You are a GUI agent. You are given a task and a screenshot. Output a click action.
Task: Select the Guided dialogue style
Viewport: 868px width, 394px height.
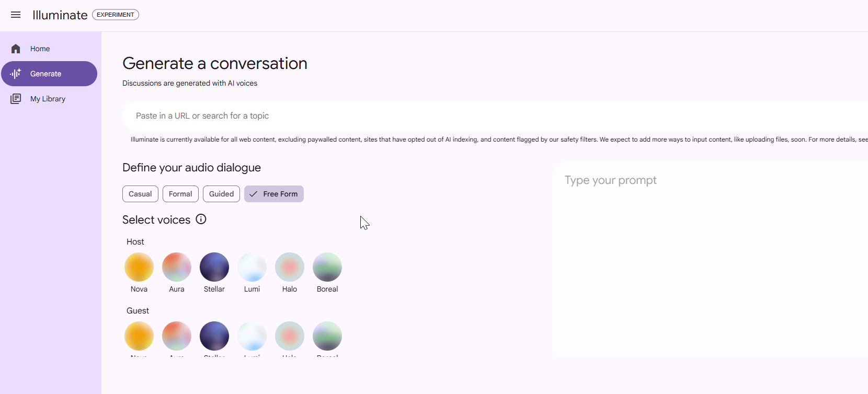pos(221,194)
